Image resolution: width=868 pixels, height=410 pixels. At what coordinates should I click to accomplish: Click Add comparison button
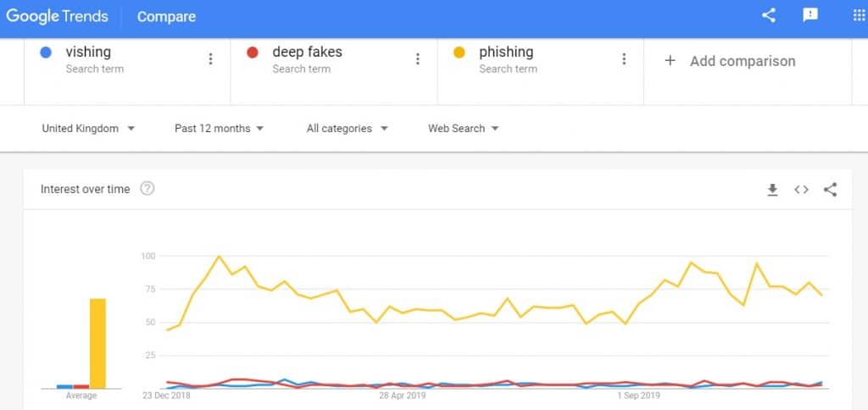tap(731, 61)
